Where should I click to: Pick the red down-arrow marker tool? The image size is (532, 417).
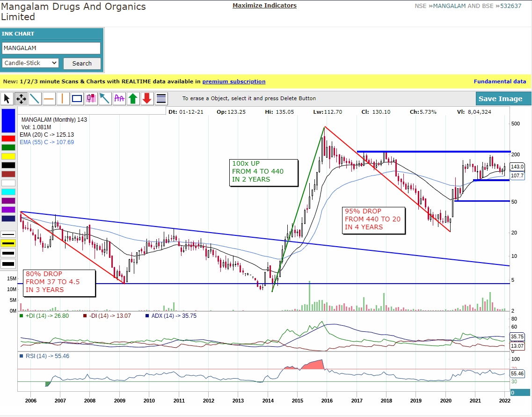click(x=147, y=99)
